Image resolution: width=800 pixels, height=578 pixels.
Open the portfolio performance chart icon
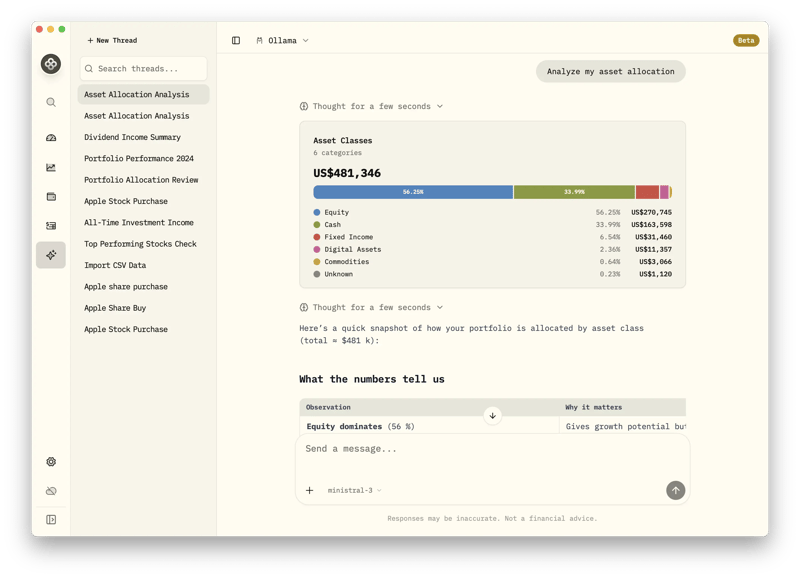[x=50, y=168]
